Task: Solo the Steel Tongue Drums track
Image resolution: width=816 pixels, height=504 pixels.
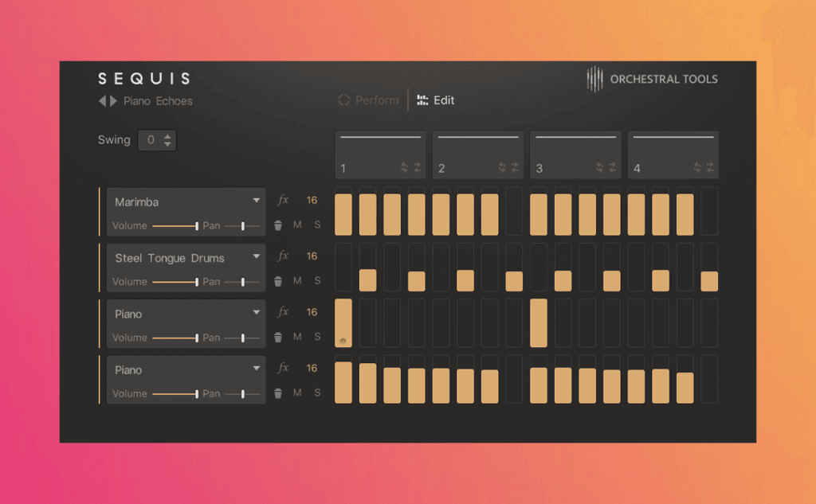Action: (x=317, y=281)
